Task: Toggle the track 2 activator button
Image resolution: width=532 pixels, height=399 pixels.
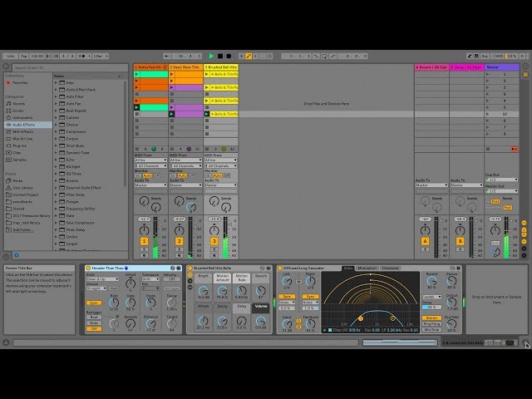Action: 180,241
